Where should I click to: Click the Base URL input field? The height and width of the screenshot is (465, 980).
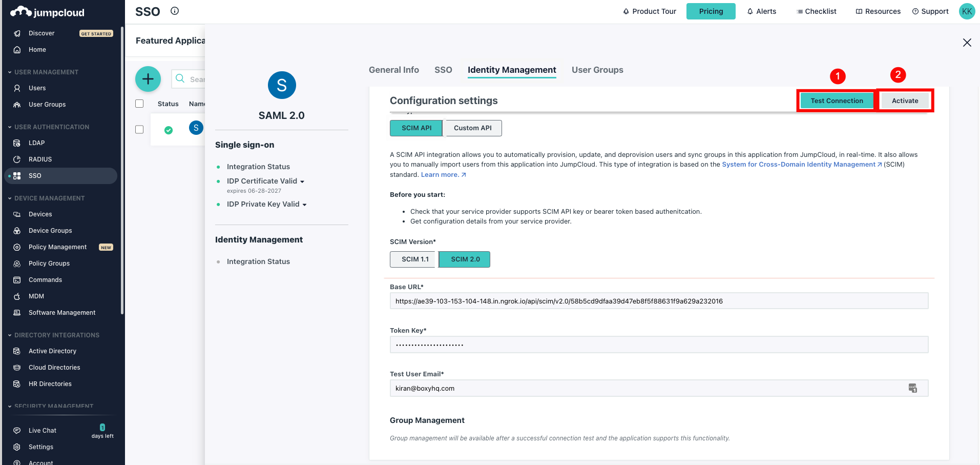659,301
